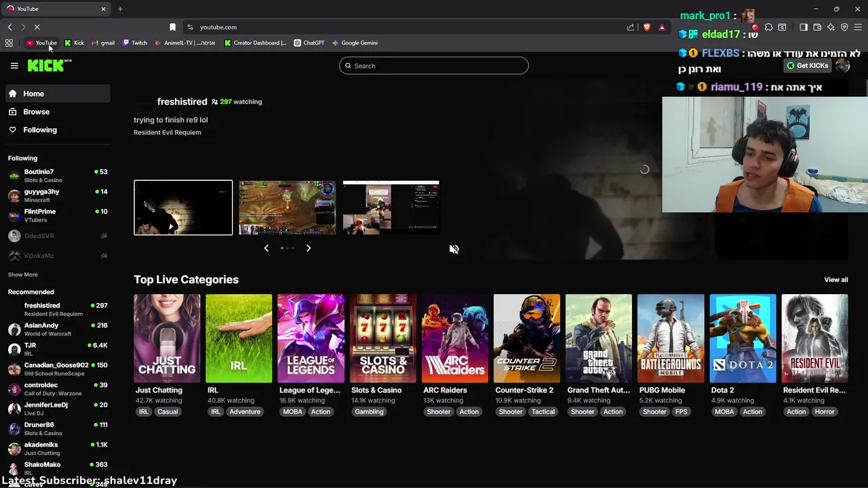The width and height of the screenshot is (868, 488).
Task: Open recommended channel controldec
Action: (58, 389)
